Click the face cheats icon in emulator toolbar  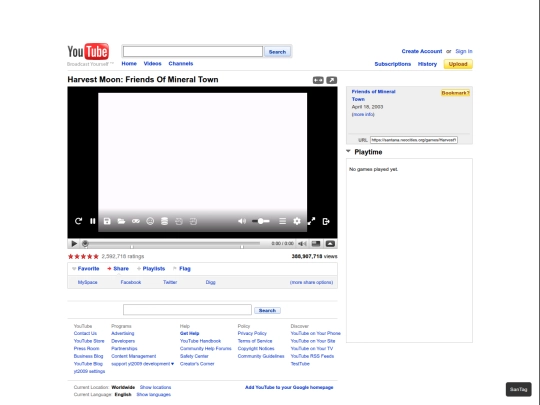coord(150,221)
